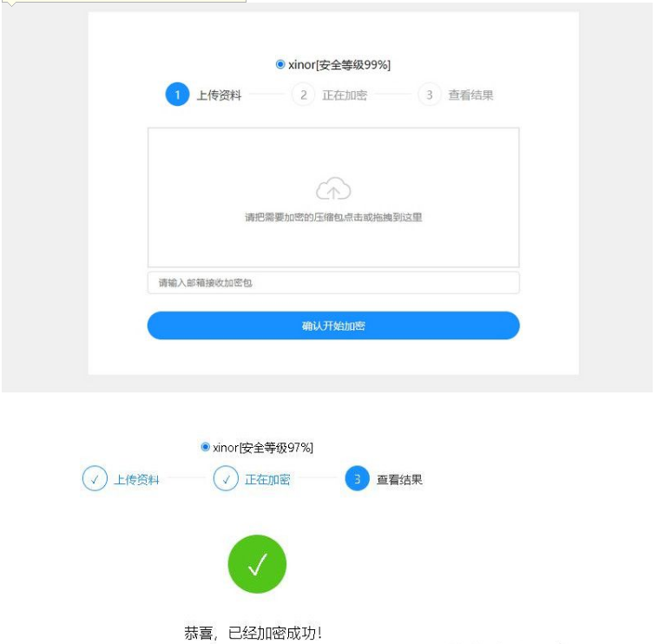Click the blue step 3 circle in lower bar
This screenshot has height=644, width=664.
[x=357, y=478]
